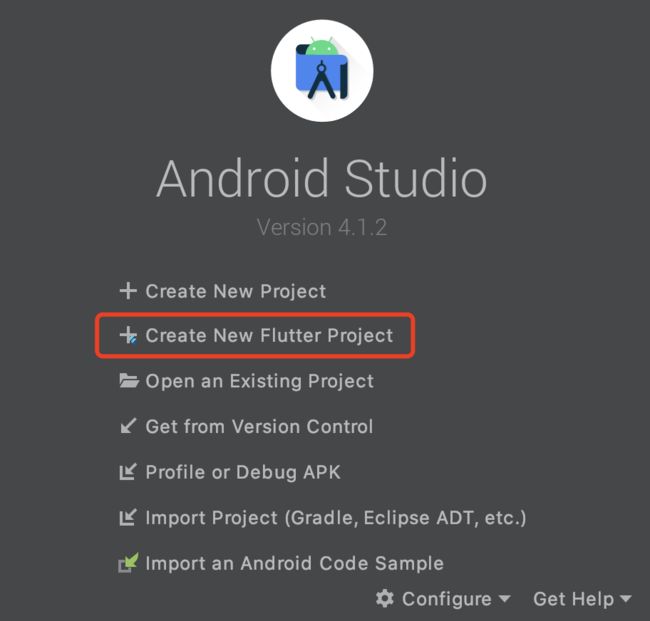This screenshot has height=621, width=650.
Task: Click the arrow icon for Get from Version Control
Action: coord(128,426)
